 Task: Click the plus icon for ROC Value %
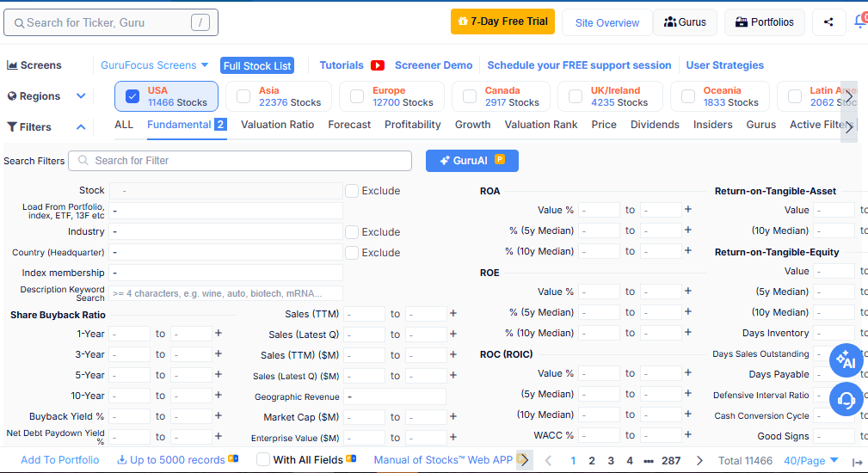pyautogui.click(x=688, y=373)
